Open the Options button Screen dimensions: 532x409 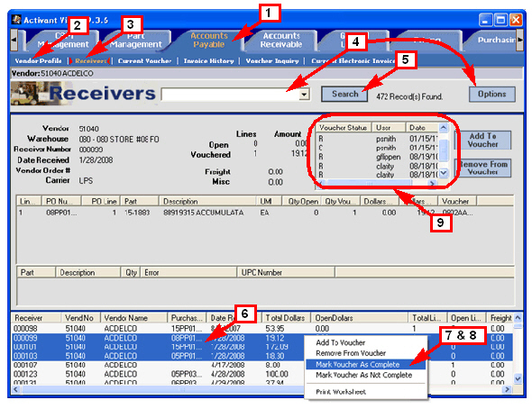tap(491, 94)
